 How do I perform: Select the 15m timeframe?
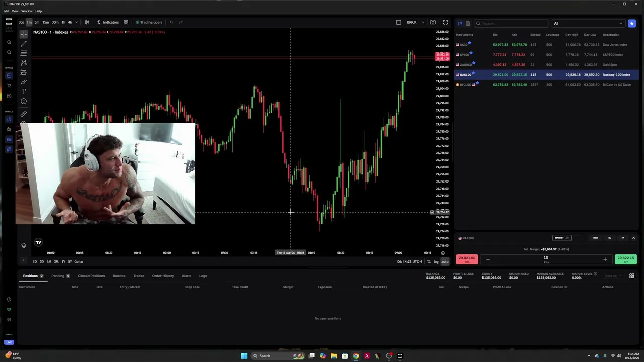[x=45, y=22]
